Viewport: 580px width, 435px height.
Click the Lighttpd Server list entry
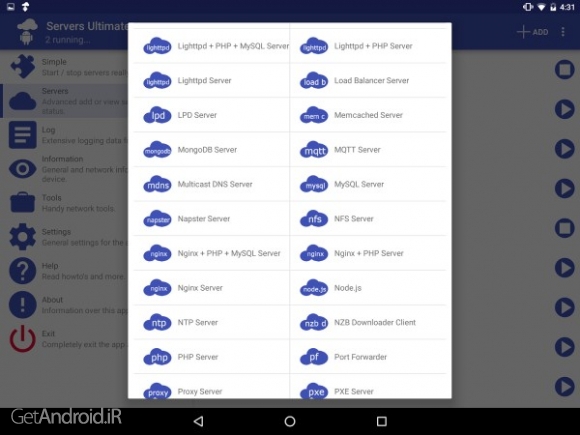(x=211, y=81)
